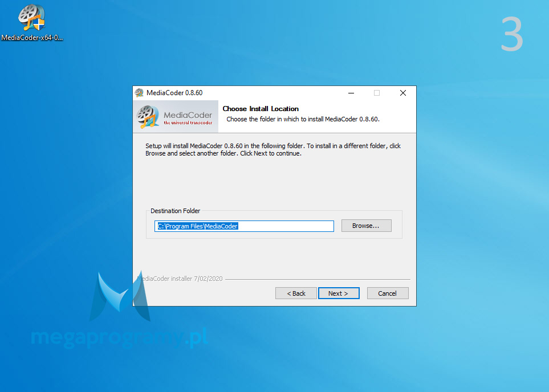The image size is (549, 392).
Task: Click the MediaCoder logo in installer header
Action: coord(176,117)
